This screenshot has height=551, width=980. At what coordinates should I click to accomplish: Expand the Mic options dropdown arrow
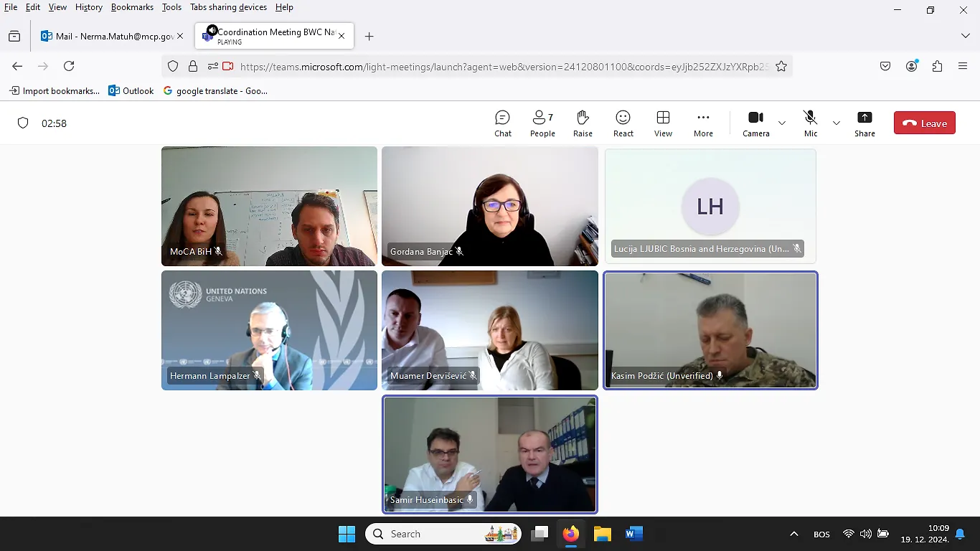coord(837,123)
